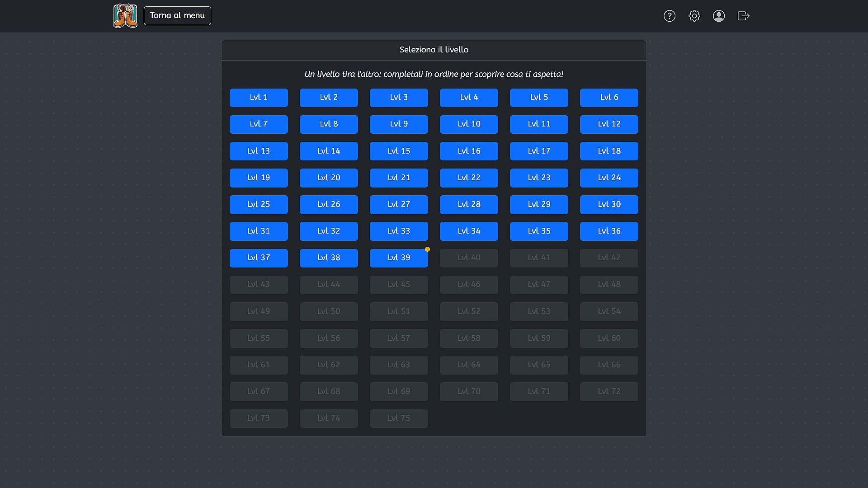The height and width of the screenshot is (488, 868).
Task: Choose Lvl 2
Action: (329, 98)
